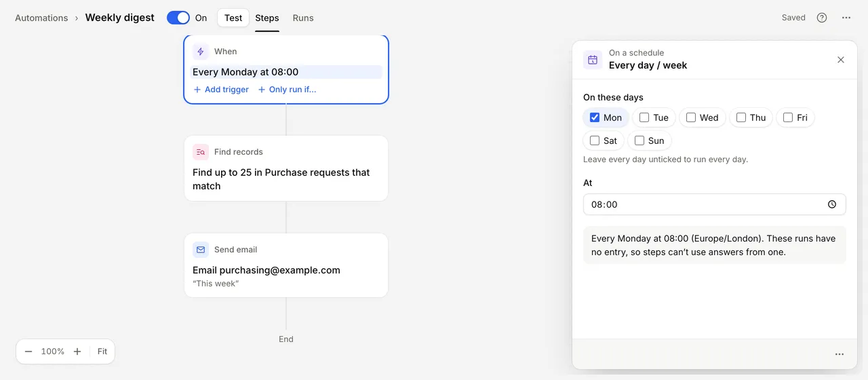
Task: Check the Tue checkbox
Action: [x=644, y=117]
